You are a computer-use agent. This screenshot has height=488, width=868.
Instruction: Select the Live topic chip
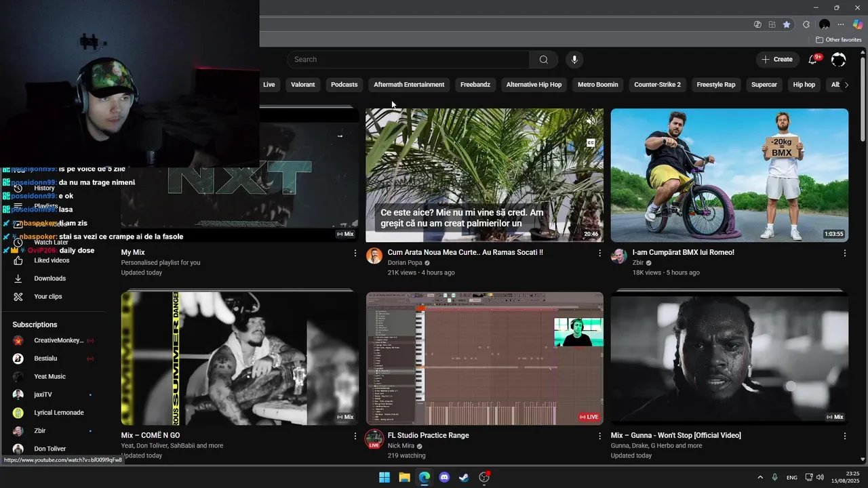pos(269,85)
